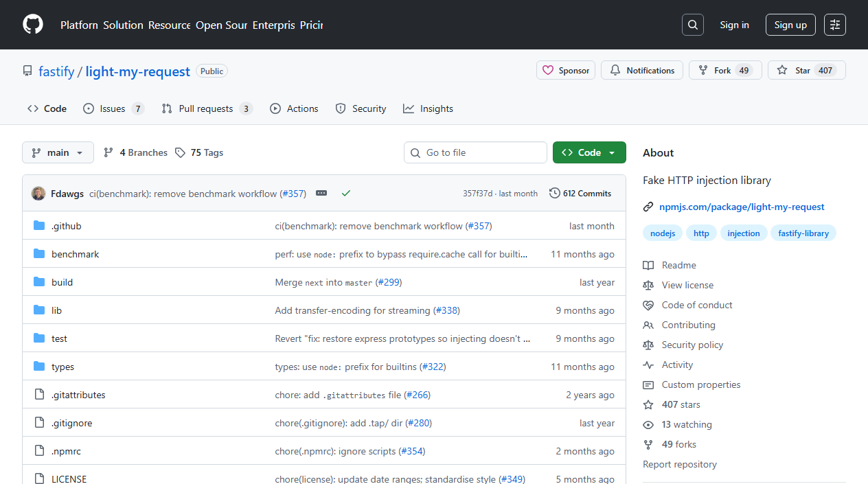The width and height of the screenshot is (868, 484).
Task: Open the .github folder icon
Action: click(39, 226)
